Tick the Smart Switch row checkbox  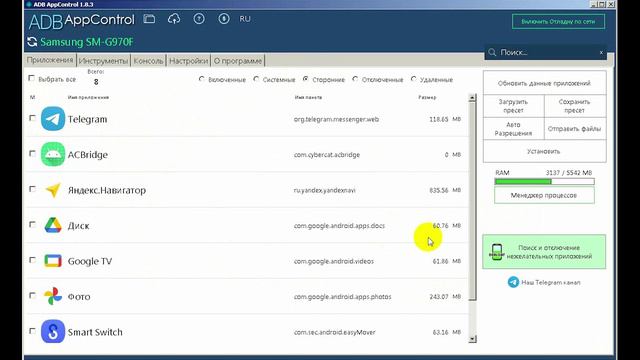tap(32, 331)
